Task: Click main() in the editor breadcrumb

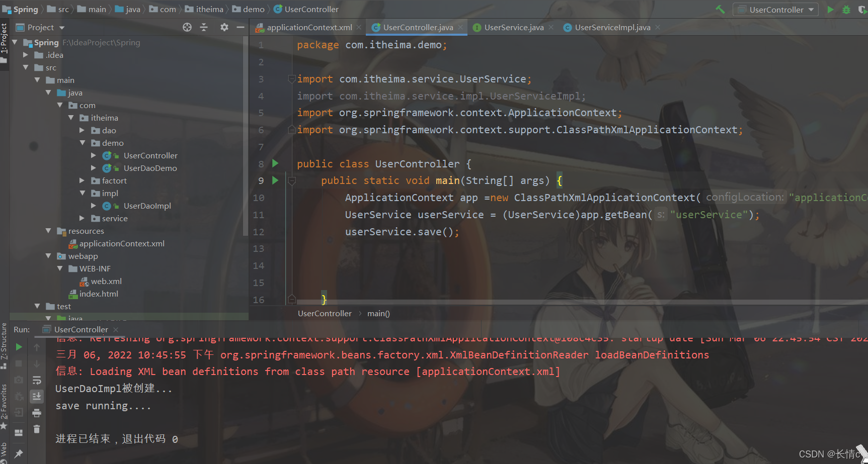Action: [x=378, y=313]
